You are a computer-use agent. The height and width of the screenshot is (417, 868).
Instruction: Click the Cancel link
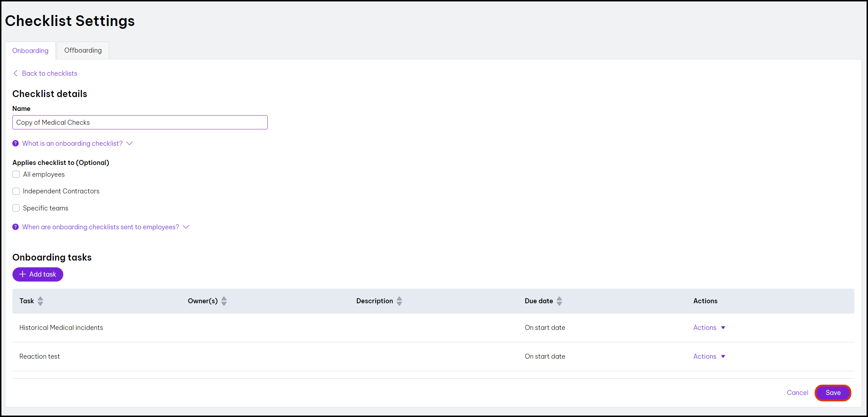tap(797, 392)
